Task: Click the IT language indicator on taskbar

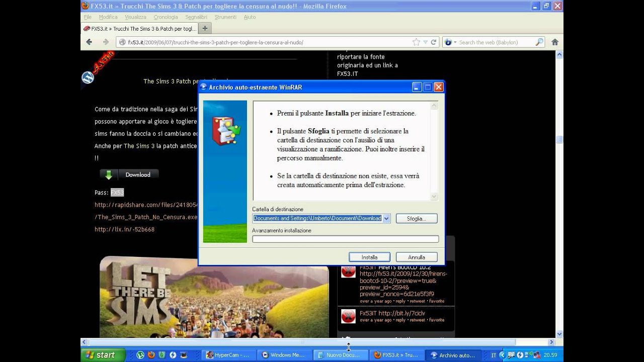Action: point(494,355)
